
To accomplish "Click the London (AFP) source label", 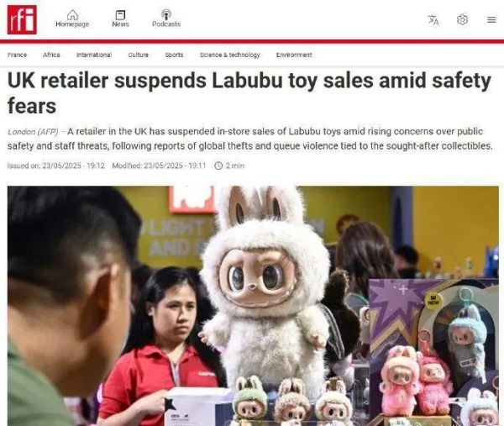I will 33,132.
